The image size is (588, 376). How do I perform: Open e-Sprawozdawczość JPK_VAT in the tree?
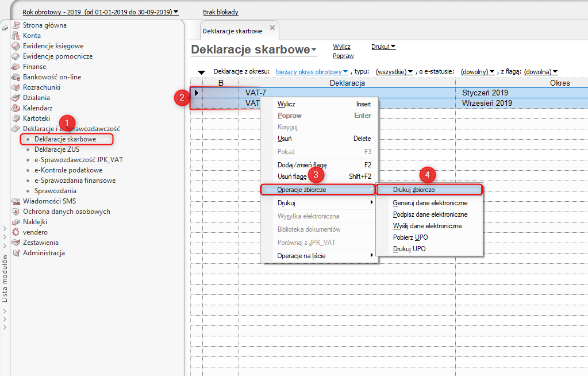click(79, 160)
